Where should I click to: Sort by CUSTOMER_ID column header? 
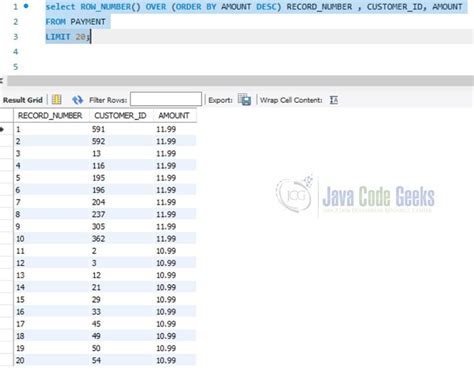[121, 116]
